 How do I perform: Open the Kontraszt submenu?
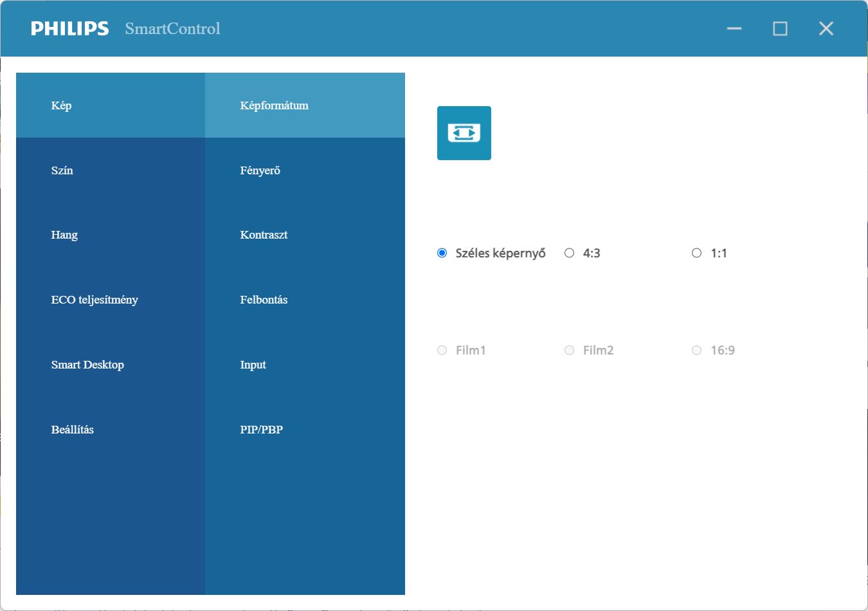tap(305, 235)
